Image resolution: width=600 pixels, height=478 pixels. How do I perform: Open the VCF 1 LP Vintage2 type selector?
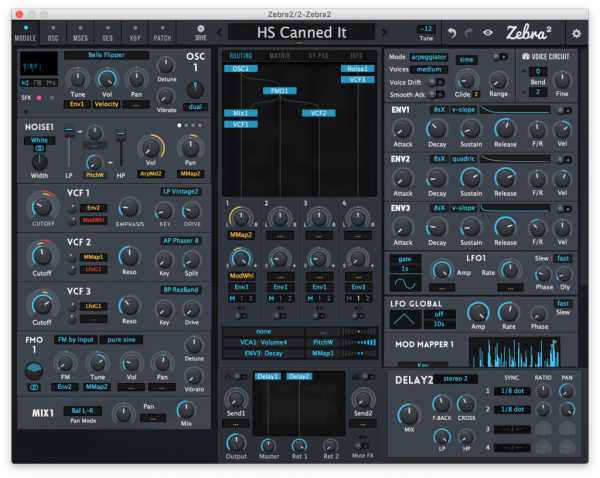pyautogui.click(x=181, y=191)
